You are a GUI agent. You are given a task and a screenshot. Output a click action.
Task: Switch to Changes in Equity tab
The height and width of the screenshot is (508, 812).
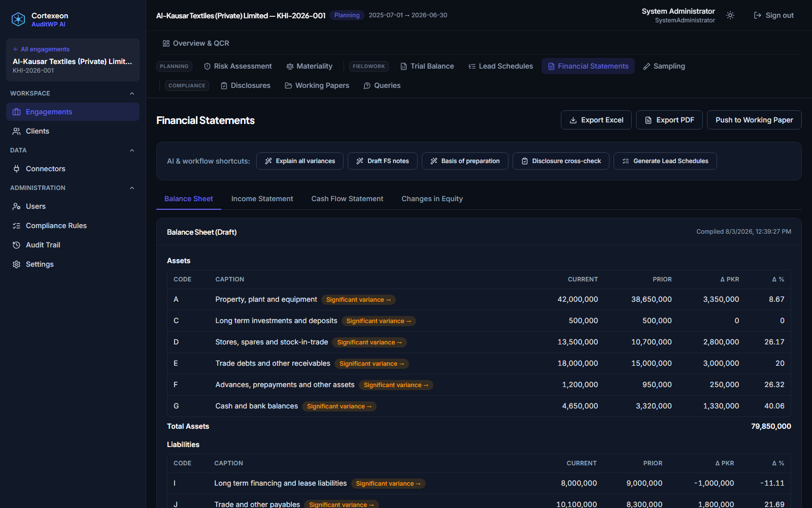tap(432, 199)
